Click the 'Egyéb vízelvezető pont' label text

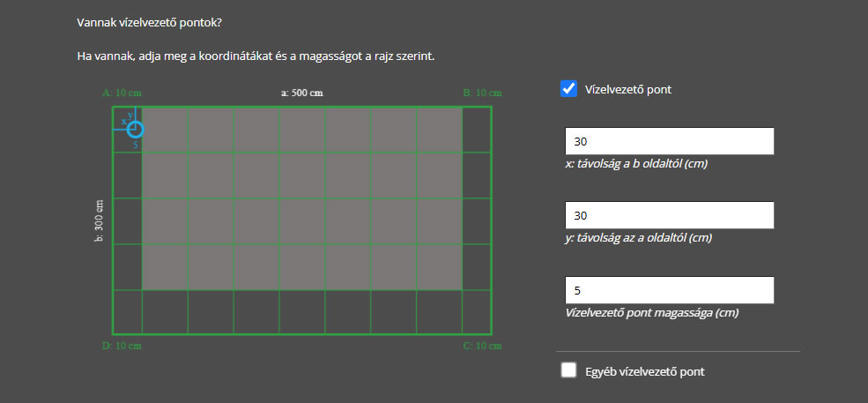(x=645, y=371)
